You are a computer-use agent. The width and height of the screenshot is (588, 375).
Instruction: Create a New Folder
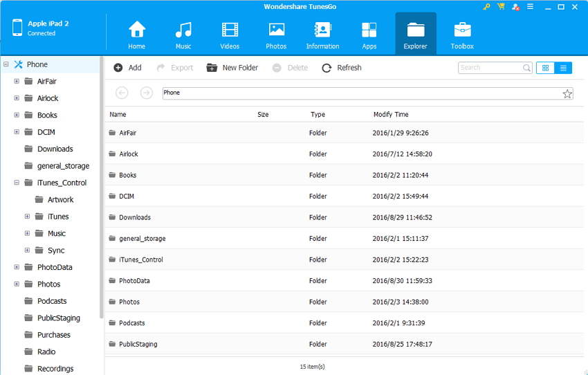coord(232,68)
